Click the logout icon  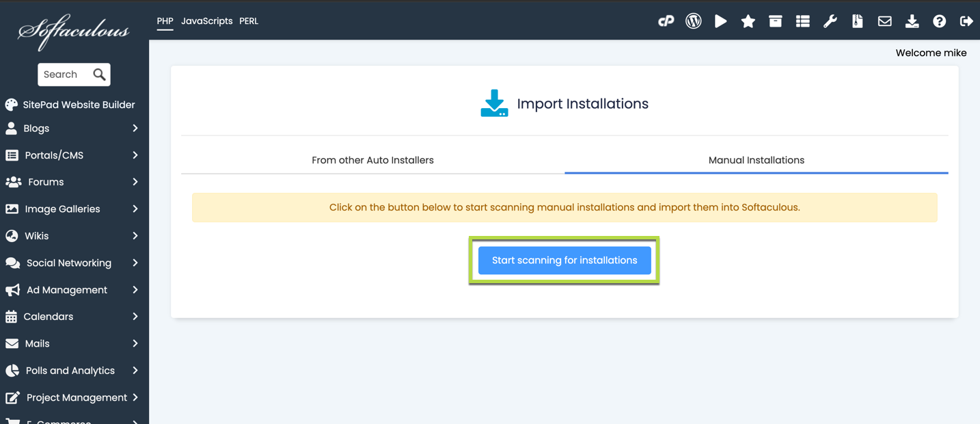tap(966, 21)
